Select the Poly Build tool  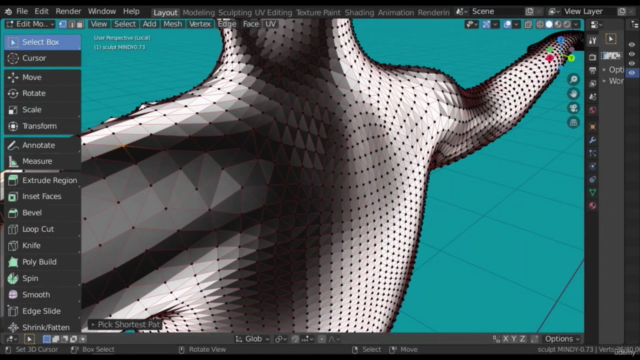tap(42, 262)
